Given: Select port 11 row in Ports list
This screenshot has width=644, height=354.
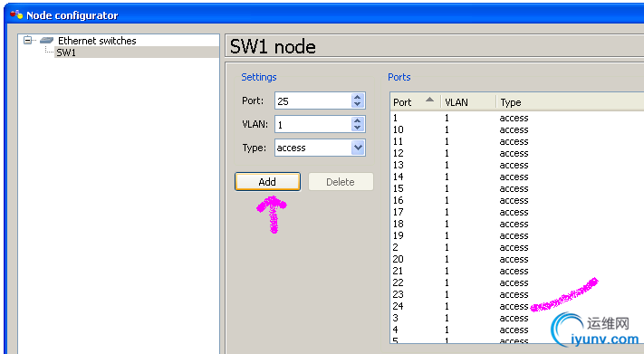Looking at the screenshot, I should (x=517, y=141).
